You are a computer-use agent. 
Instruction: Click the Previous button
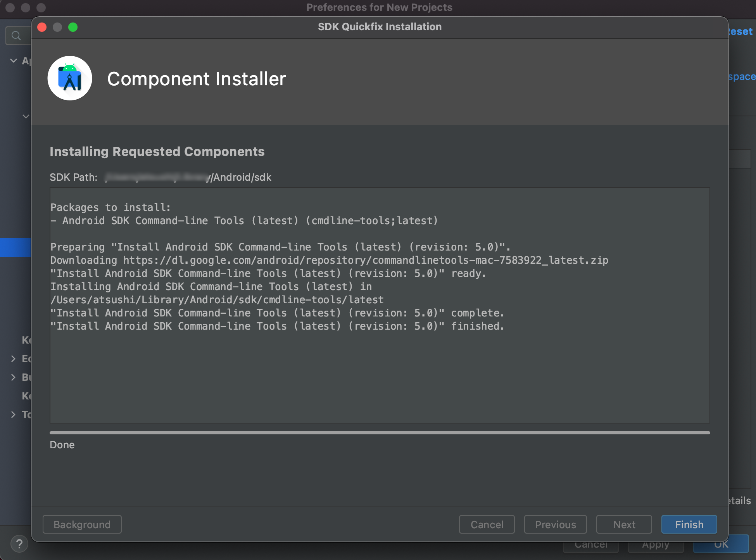coord(555,524)
